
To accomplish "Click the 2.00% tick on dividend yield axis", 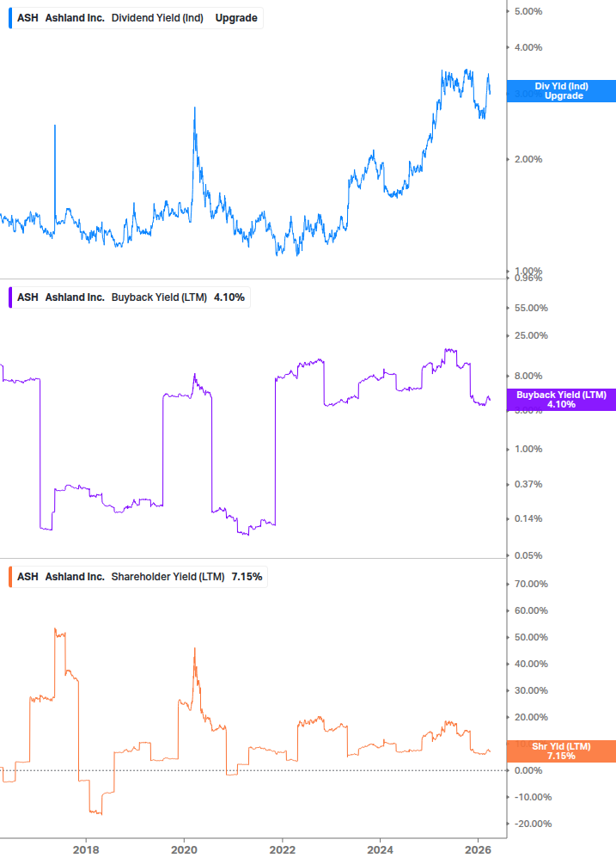I will (528, 159).
